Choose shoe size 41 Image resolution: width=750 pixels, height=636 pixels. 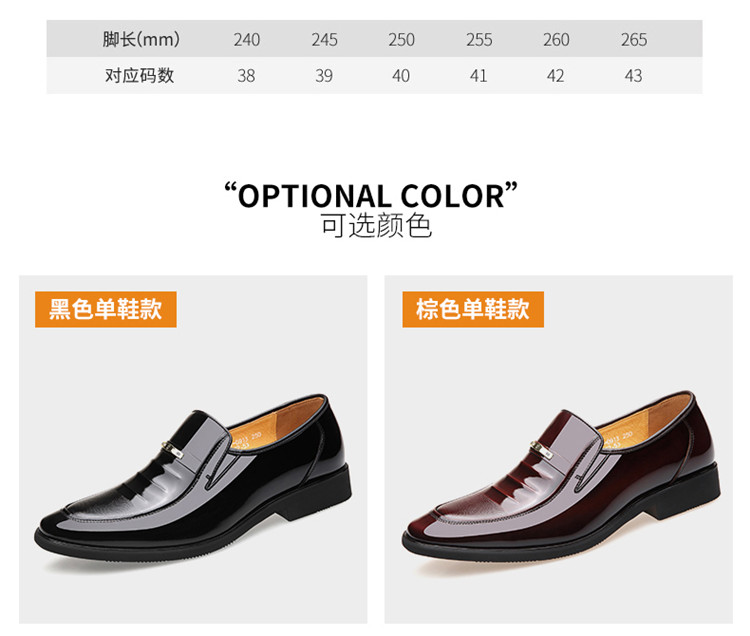(x=478, y=76)
